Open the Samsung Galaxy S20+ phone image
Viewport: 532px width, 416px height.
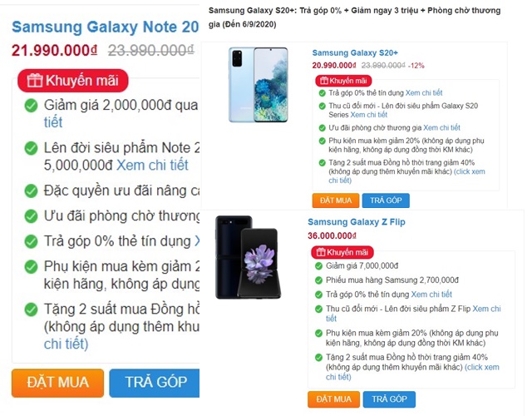tap(259, 85)
